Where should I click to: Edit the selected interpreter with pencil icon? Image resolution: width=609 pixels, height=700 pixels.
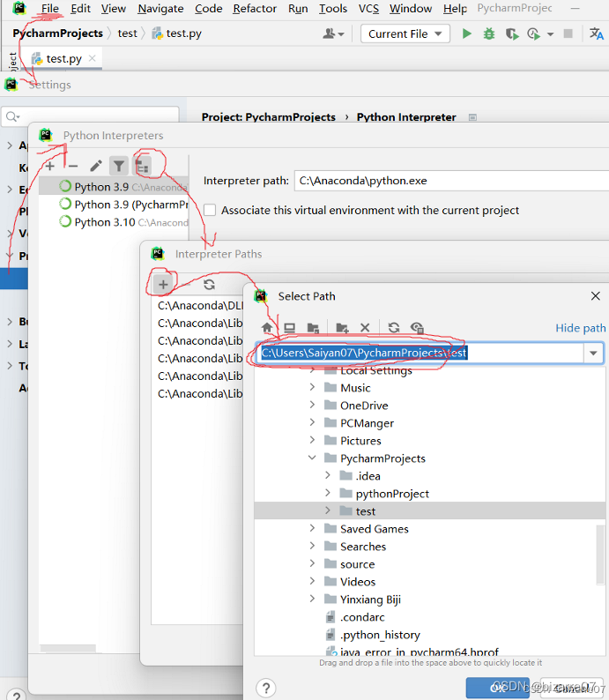click(96, 166)
